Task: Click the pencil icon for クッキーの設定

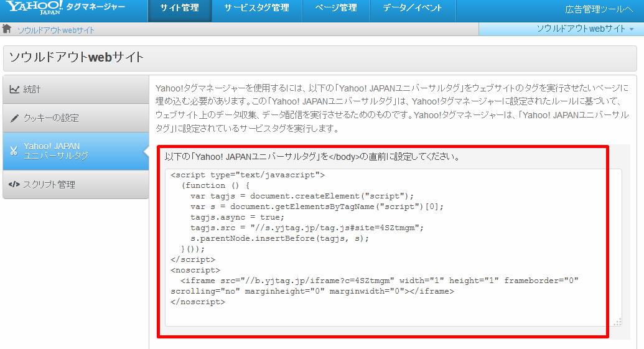Action: tap(14, 118)
